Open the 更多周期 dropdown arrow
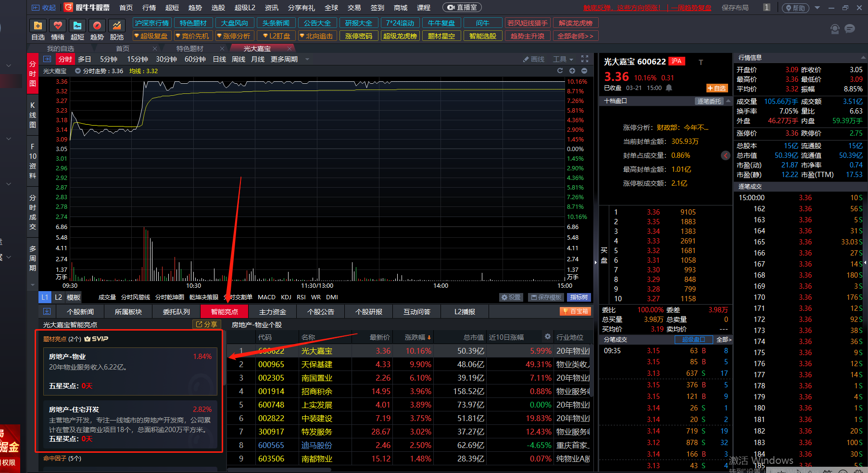868x473 pixels. [307, 59]
